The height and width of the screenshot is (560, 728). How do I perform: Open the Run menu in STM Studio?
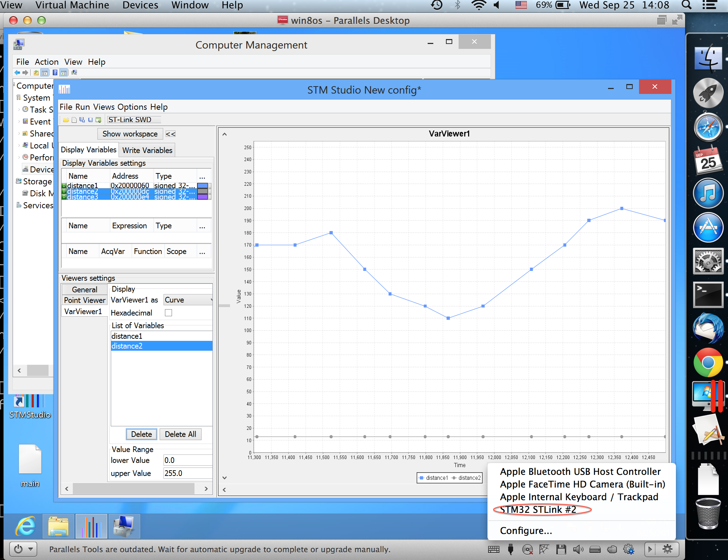coord(82,107)
